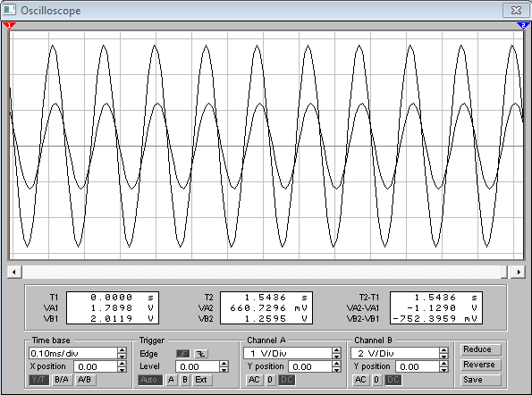
Task: Click the Save button
Action: pos(480,380)
